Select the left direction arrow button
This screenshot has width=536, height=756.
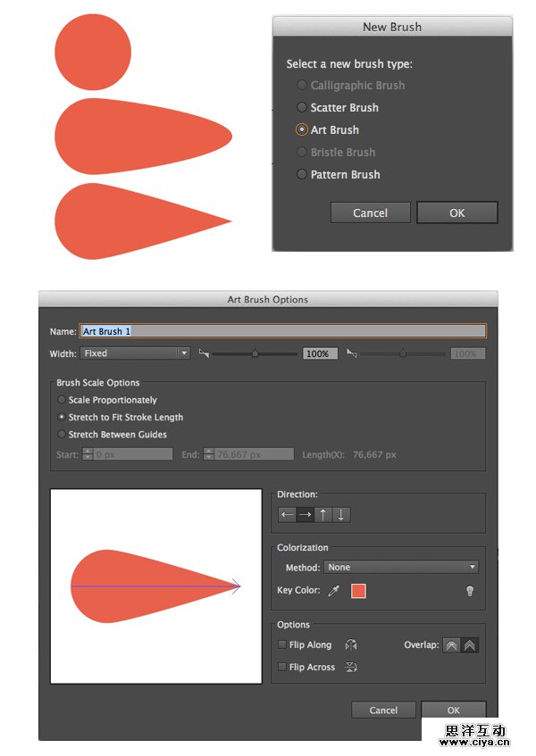[x=287, y=514]
